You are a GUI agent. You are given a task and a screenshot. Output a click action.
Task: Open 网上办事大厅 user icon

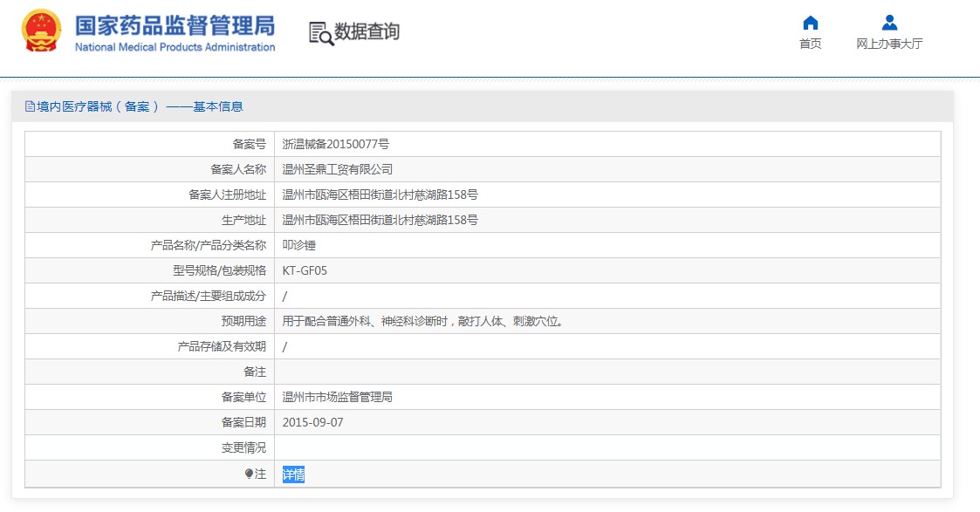pyautogui.click(x=889, y=23)
